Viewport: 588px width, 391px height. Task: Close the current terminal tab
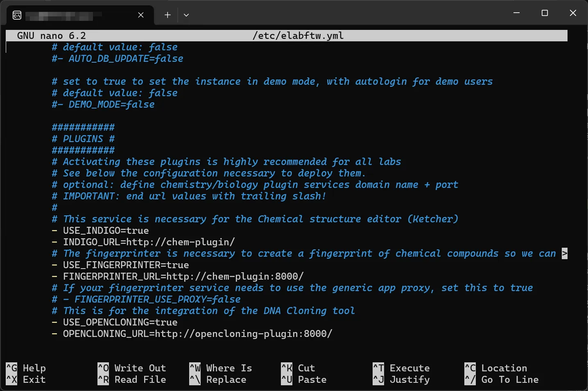pos(140,15)
